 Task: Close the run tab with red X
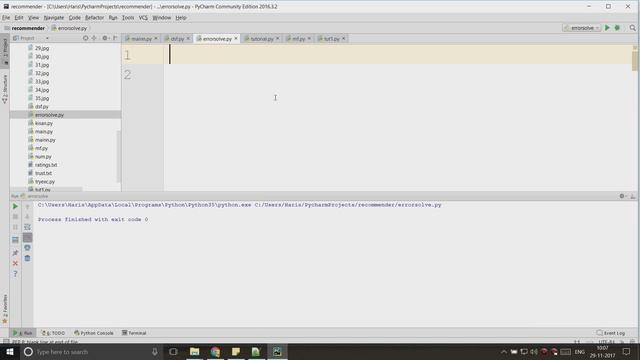pos(16,263)
